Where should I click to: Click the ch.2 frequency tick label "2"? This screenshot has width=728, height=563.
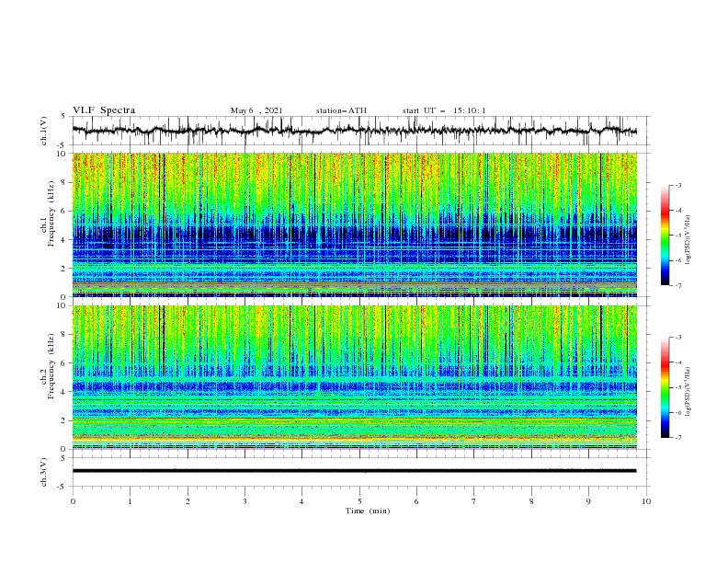pyautogui.click(x=63, y=420)
